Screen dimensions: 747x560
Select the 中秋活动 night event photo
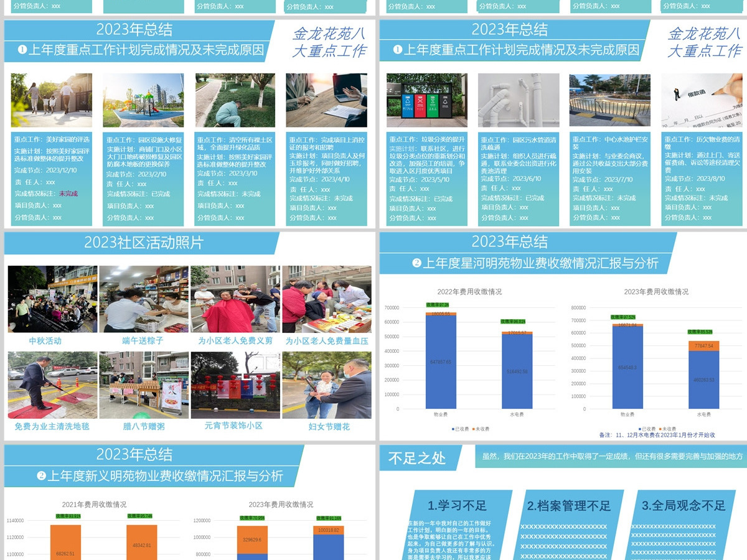52,299
